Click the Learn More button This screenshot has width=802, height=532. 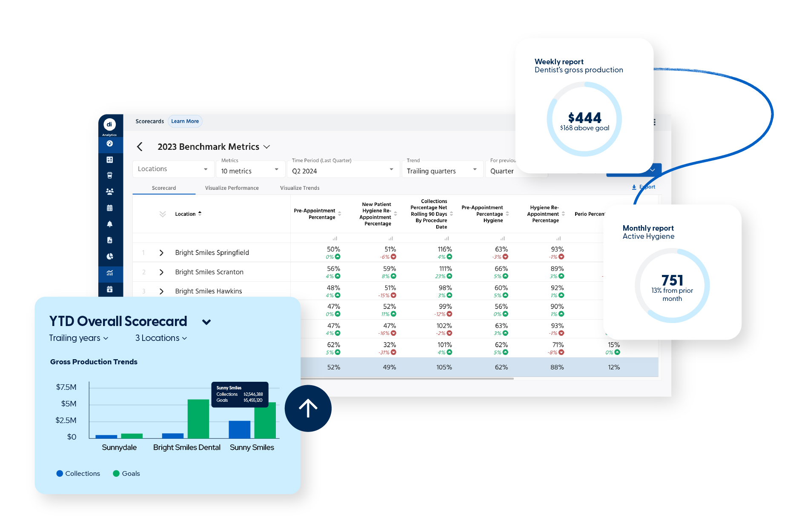[x=185, y=121]
